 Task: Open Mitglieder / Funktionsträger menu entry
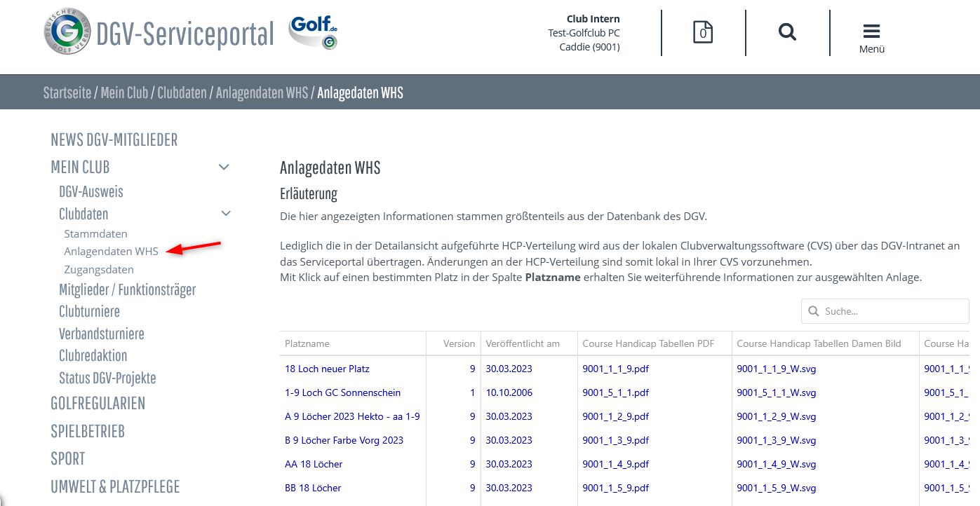click(127, 289)
